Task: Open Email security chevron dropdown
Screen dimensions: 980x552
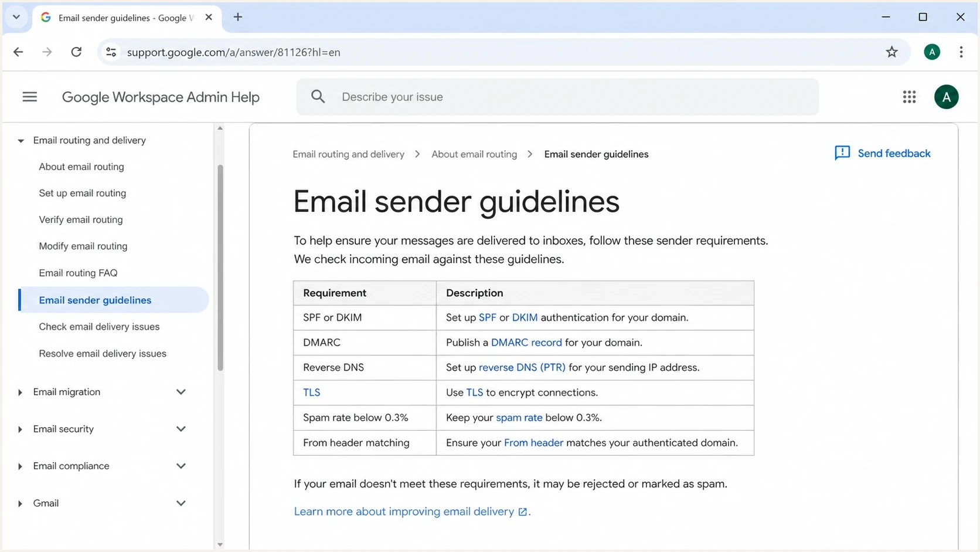Action: [181, 429]
